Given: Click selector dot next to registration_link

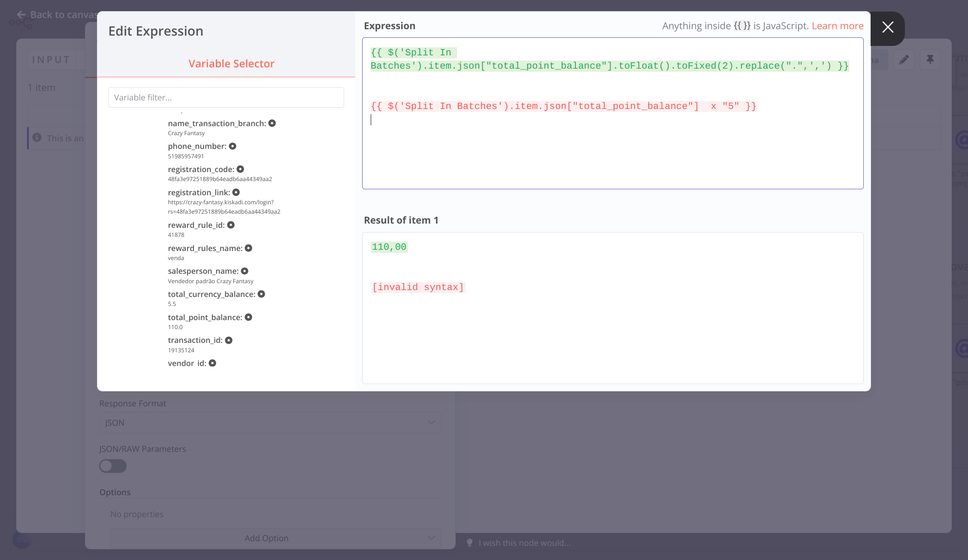Looking at the screenshot, I should [236, 192].
